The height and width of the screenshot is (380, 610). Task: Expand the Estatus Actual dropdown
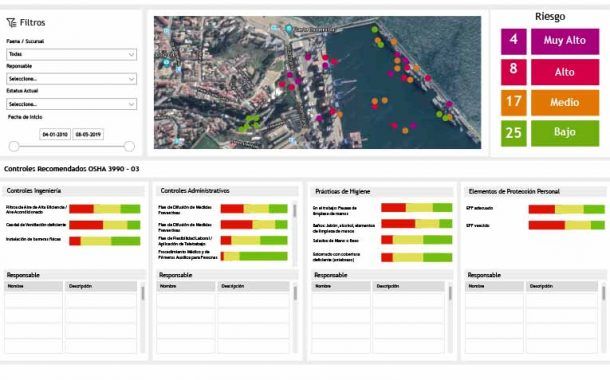pyautogui.click(x=72, y=104)
